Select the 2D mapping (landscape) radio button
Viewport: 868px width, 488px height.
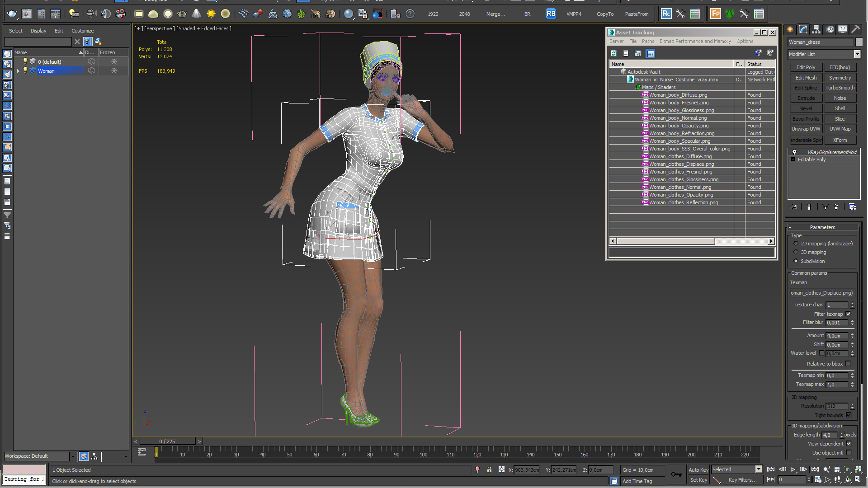(796, 244)
